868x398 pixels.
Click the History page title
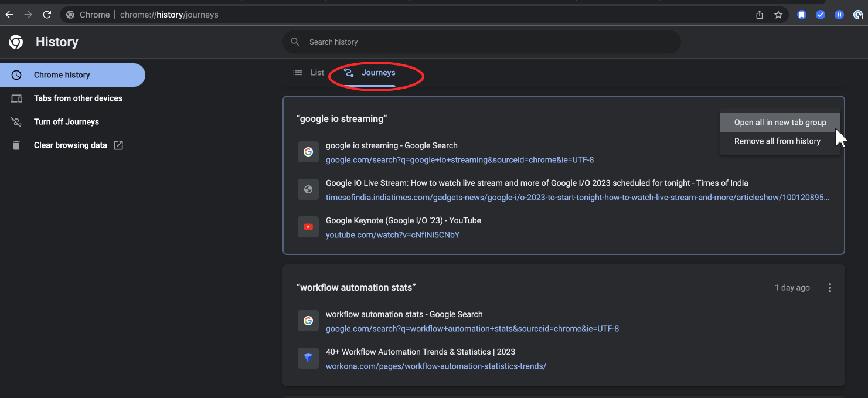[57, 42]
